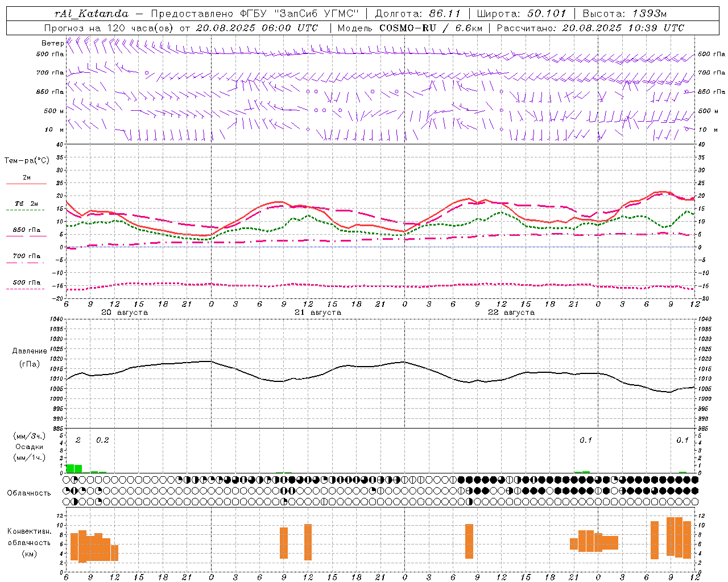Click the dotted line sample under 500 гПа legend
This screenshot has width=728, height=582.
coord(26,289)
